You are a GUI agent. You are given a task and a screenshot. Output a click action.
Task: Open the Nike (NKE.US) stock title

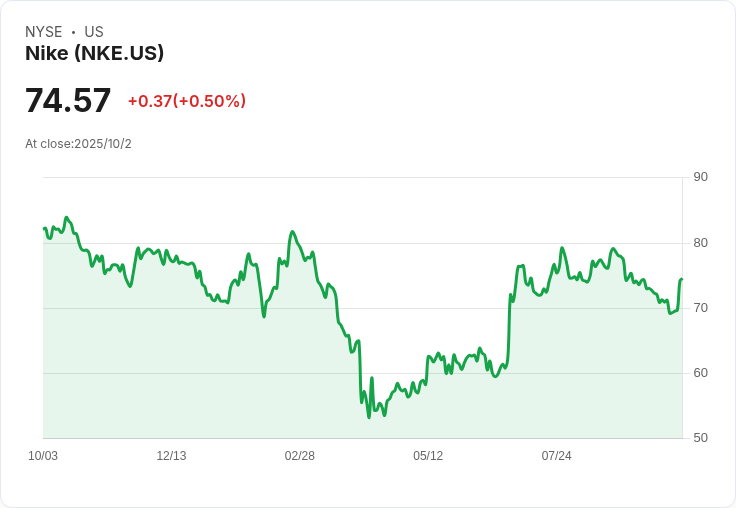point(94,53)
